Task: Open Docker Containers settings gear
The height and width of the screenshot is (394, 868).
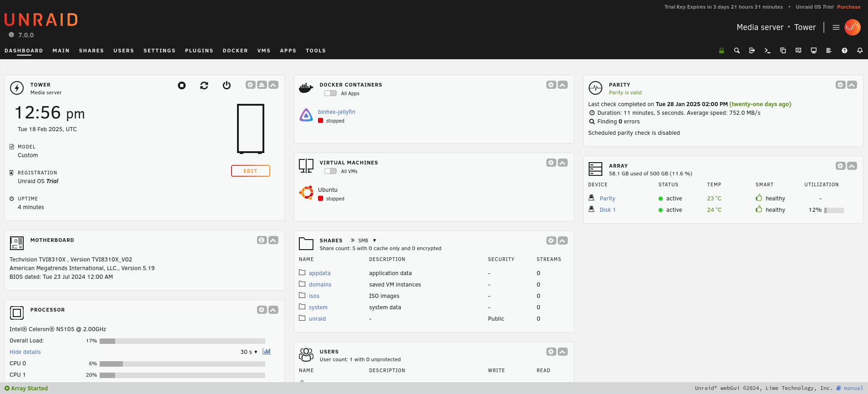Action: click(551, 85)
